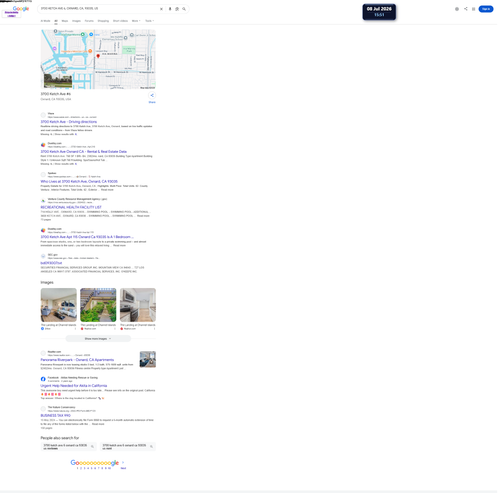Switch to the Images tab
This screenshot has width=500, height=493.
[x=76, y=21]
